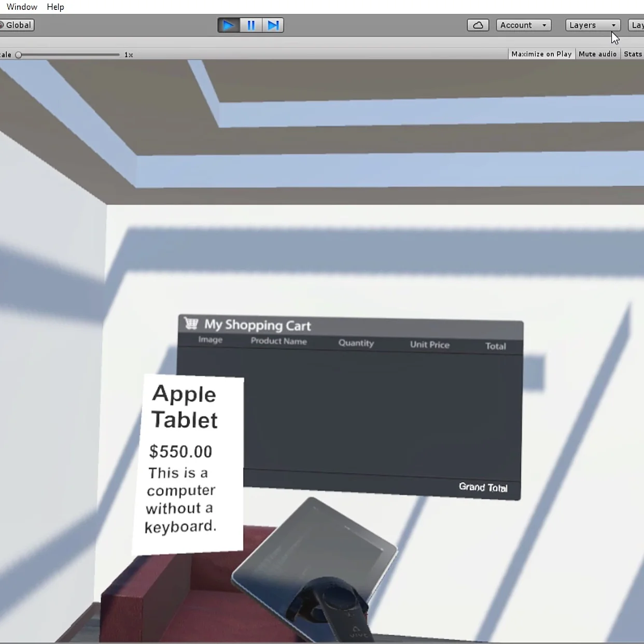
Task: Open the Window menu
Action: pyautogui.click(x=21, y=7)
